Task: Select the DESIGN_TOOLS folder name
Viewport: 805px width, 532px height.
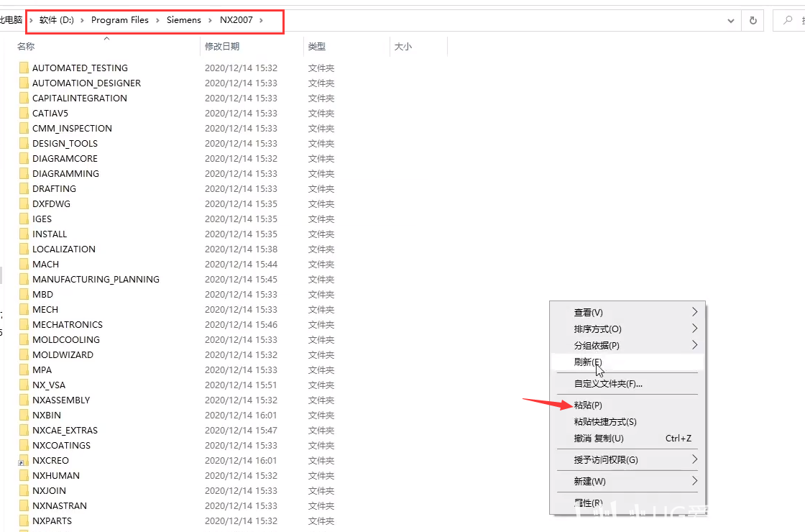Action: coord(65,143)
